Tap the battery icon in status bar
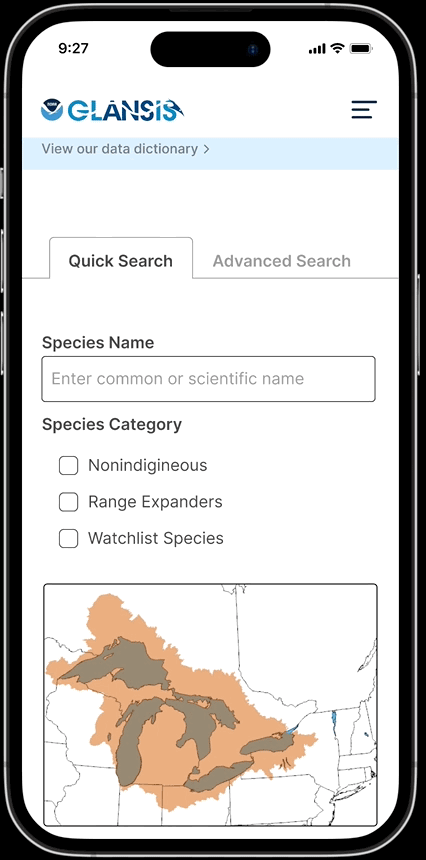 point(362,49)
